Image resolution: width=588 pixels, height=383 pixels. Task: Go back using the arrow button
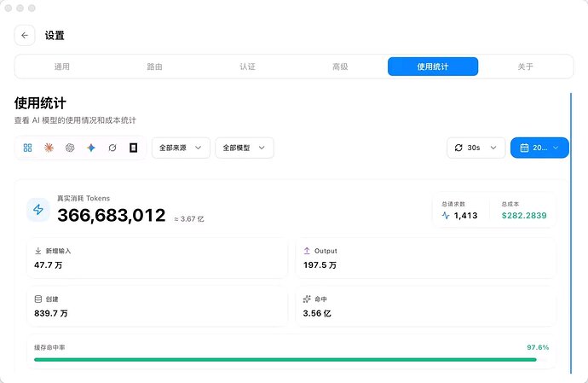tap(25, 36)
